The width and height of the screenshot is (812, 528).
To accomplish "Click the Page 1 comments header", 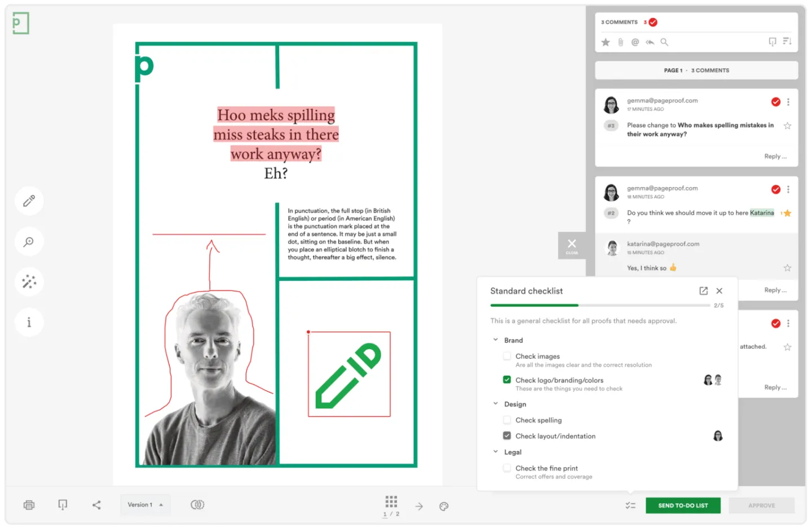I will pyautogui.click(x=696, y=71).
